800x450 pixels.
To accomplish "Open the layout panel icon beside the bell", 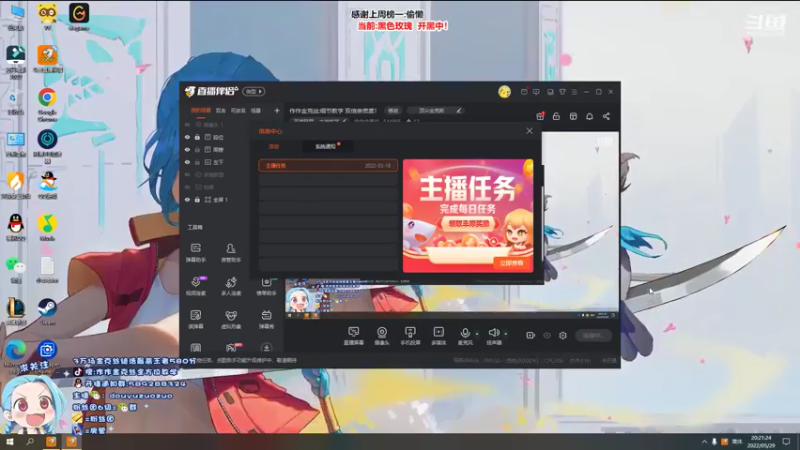I will click(x=573, y=116).
